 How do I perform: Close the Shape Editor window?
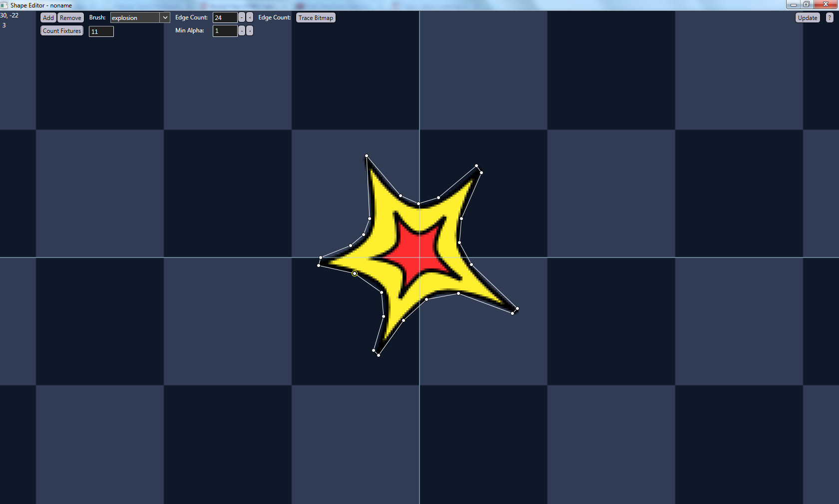(826, 4)
